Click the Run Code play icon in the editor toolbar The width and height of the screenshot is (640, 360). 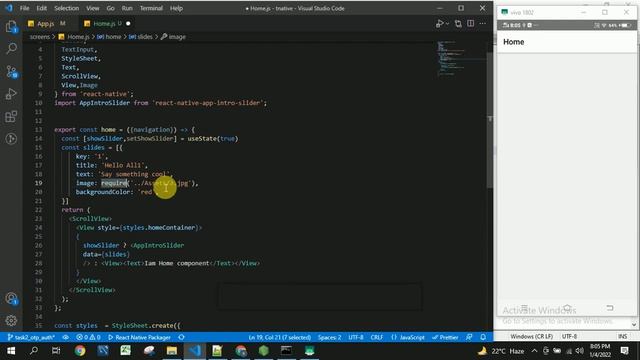440,24
